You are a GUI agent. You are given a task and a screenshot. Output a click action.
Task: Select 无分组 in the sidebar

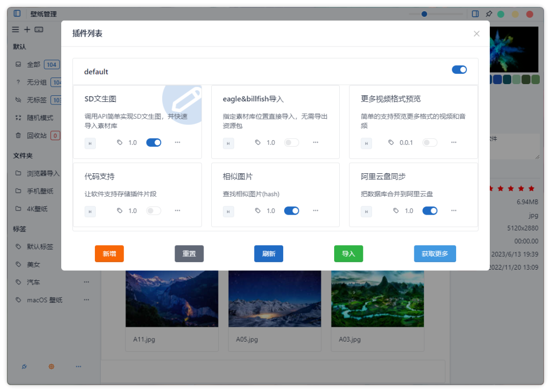click(37, 82)
